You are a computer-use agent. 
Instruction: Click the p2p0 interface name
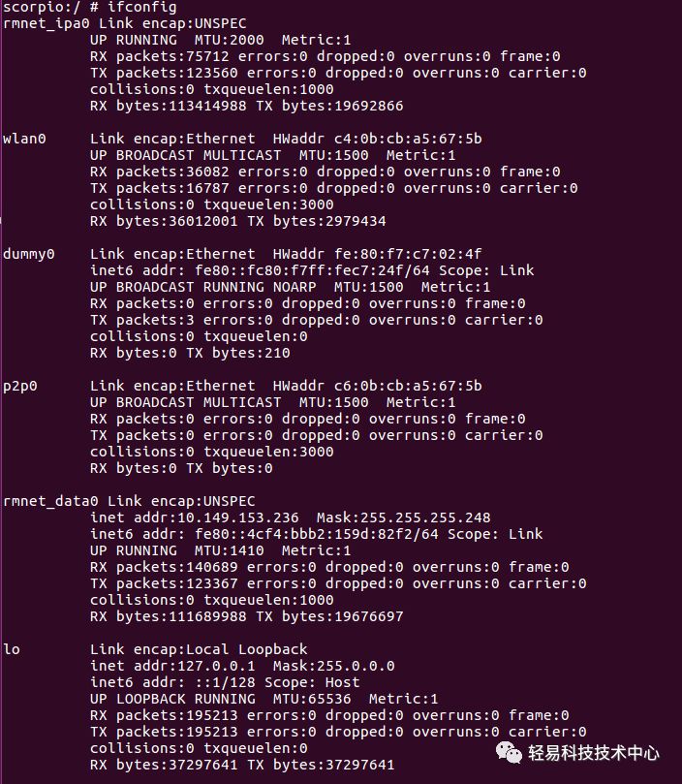[x=20, y=387]
